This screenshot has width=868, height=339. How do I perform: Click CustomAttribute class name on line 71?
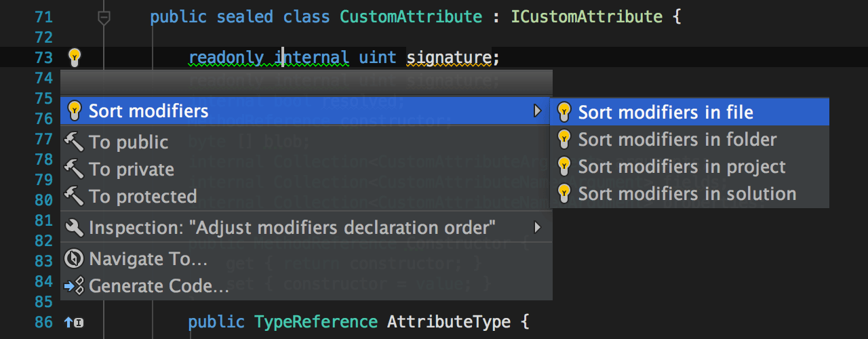(x=412, y=17)
